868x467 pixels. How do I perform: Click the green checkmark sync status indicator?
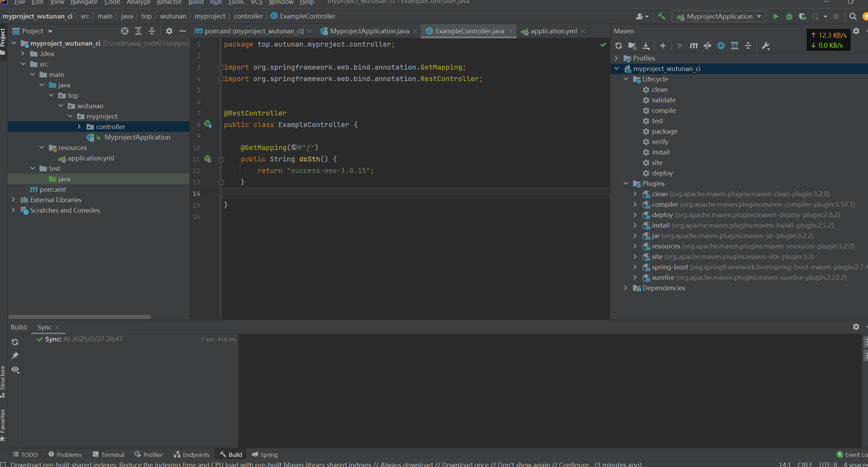pos(39,339)
